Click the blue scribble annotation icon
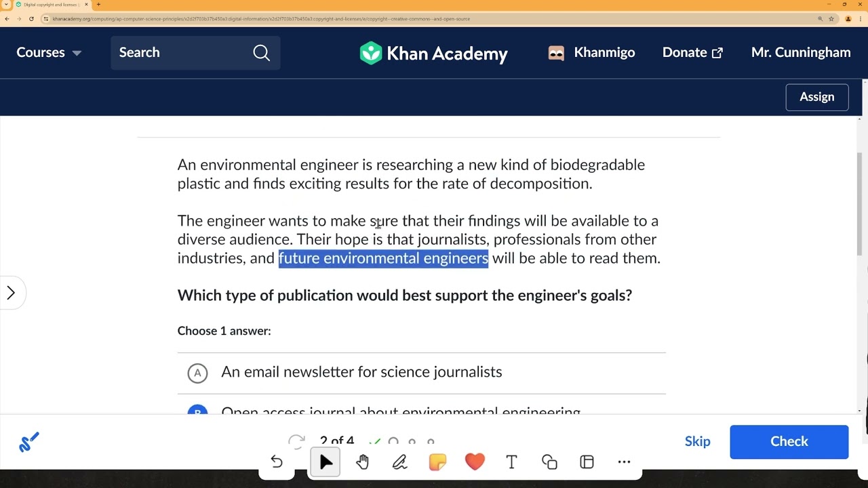 (x=28, y=442)
